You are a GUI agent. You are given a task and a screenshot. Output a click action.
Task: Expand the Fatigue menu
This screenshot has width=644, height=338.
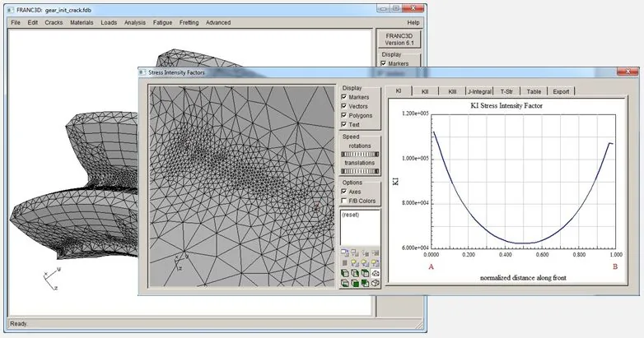point(162,22)
